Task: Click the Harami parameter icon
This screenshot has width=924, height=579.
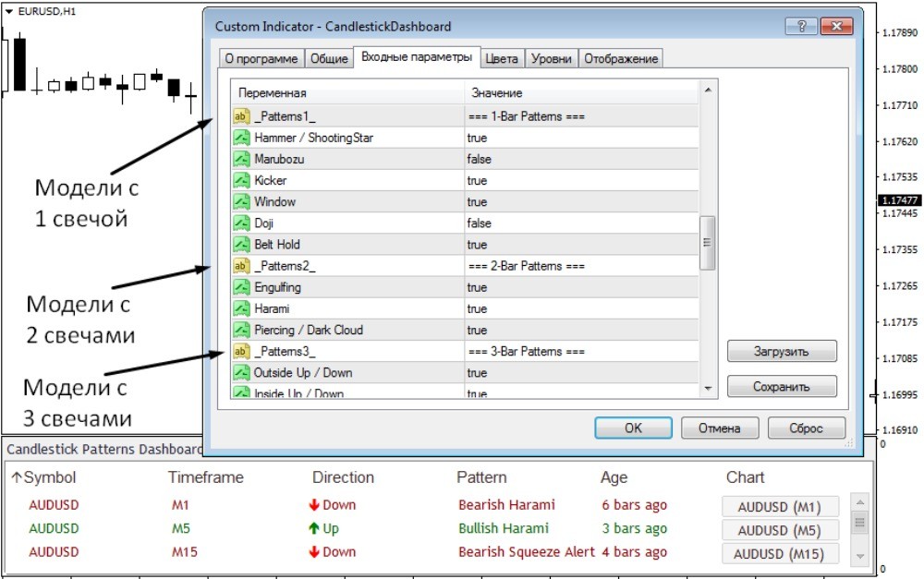Action: 241,308
